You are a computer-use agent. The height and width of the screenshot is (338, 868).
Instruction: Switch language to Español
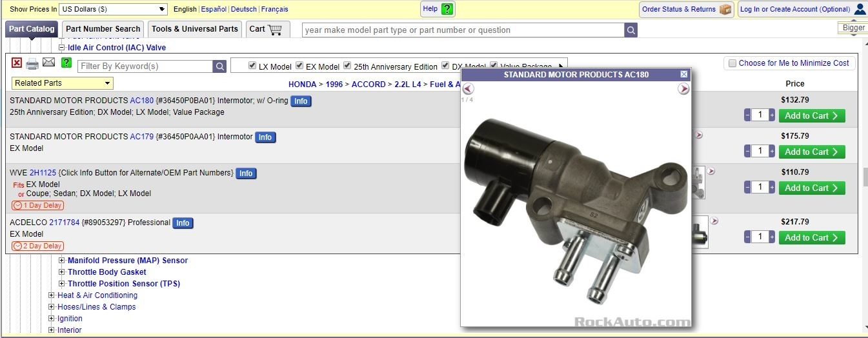[214, 9]
